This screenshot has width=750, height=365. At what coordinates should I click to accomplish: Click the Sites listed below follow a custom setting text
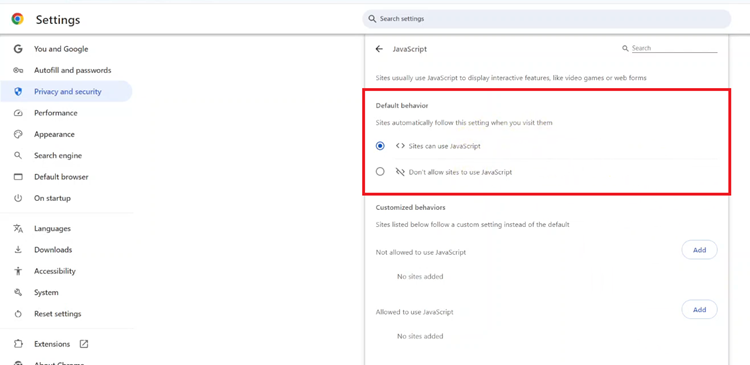(473, 224)
